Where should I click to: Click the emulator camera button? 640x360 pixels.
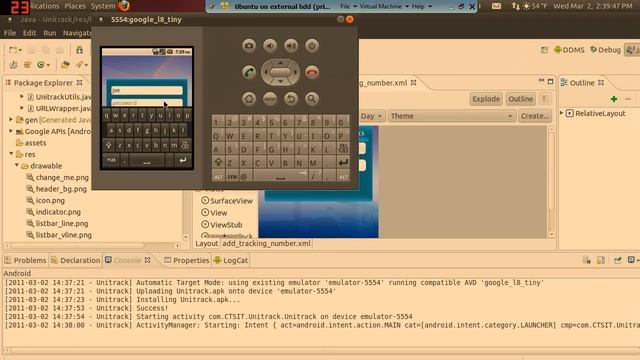pos(249,46)
